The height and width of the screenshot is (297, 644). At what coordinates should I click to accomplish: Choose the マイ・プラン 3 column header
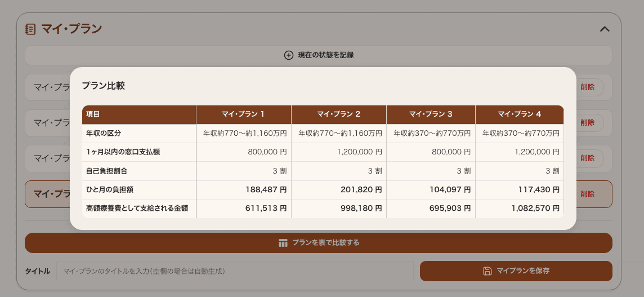coord(431,114)
